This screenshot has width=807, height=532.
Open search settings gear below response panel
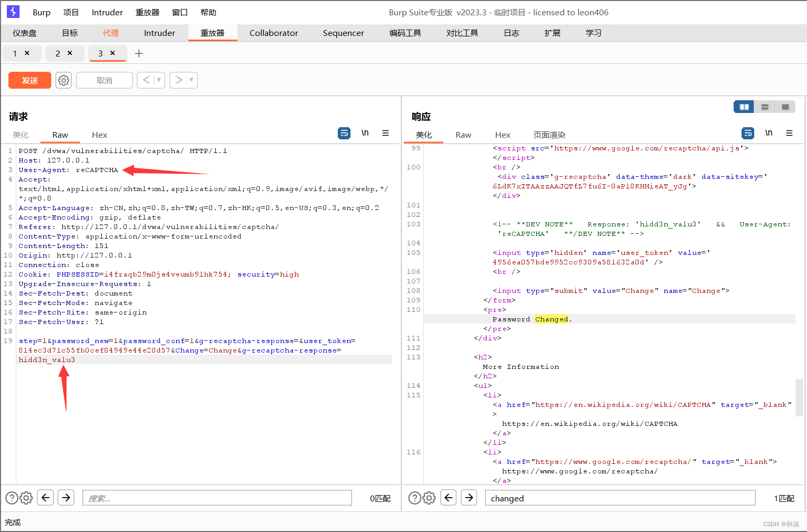(x=429, y=498)
